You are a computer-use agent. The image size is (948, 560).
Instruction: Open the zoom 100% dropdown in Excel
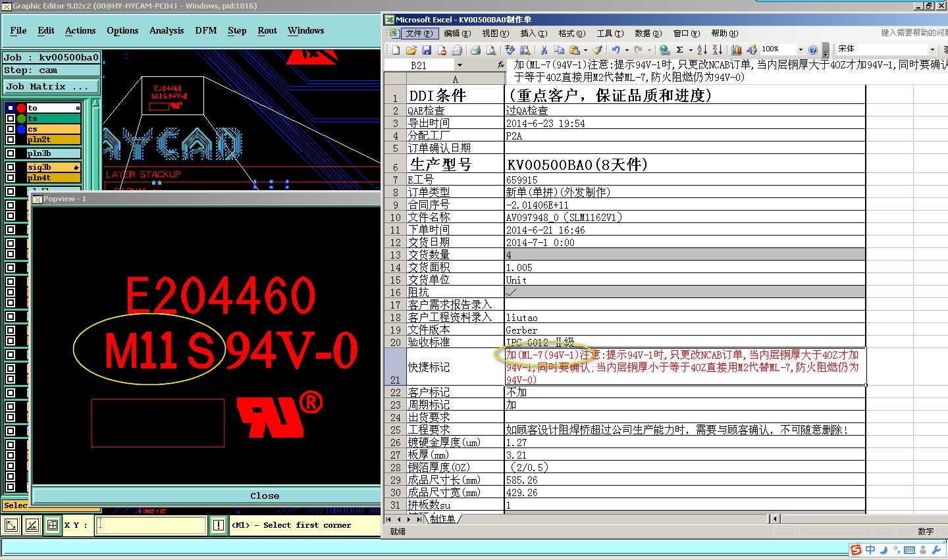(x=800, y=50)
